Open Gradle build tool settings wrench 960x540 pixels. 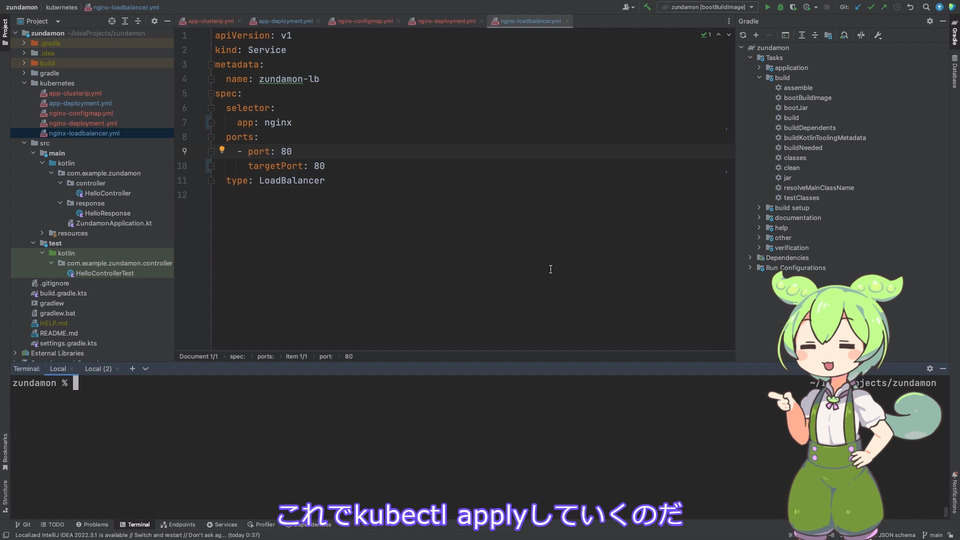click(x=878, y=36)
